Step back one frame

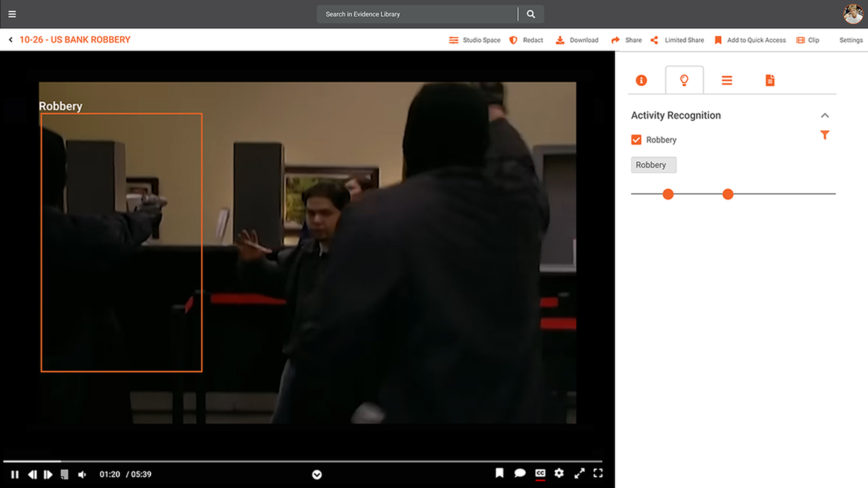pyautogui.click(x=32, y=474)
